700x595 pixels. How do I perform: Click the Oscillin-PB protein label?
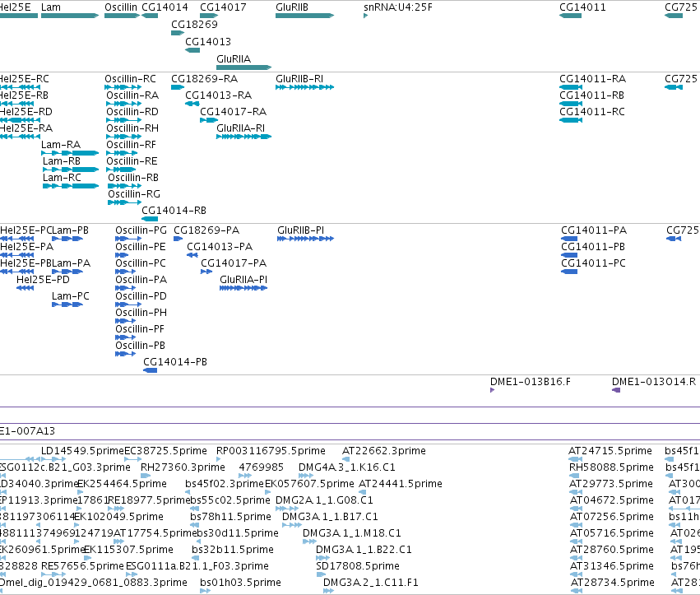pyautogui.click(x=140, y=346)
